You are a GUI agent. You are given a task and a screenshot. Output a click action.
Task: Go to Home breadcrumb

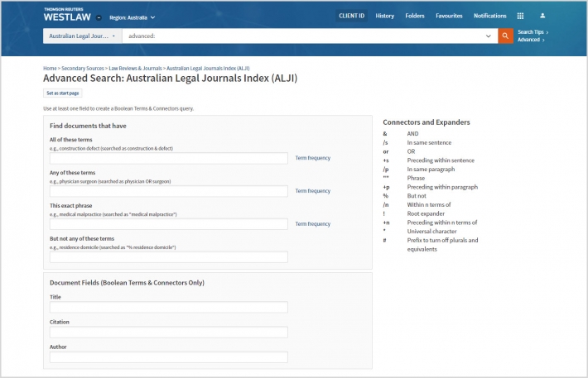click(50, 68)
